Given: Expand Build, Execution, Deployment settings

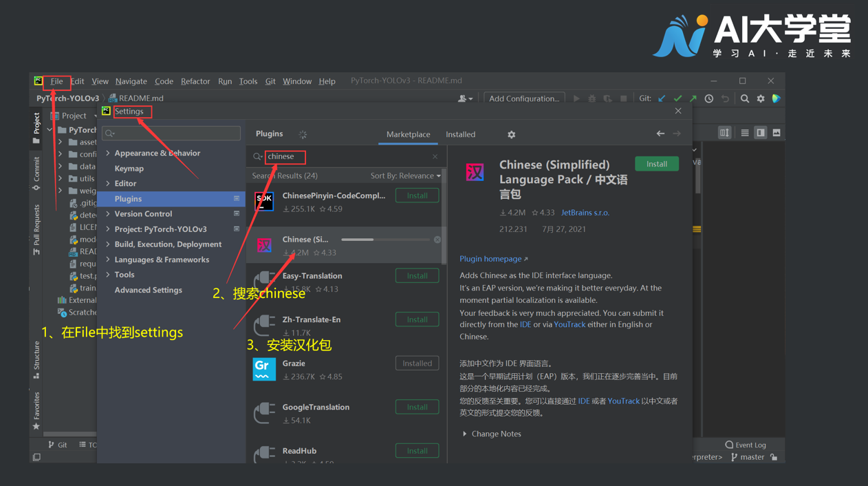Looking at the screenshot, I should tap(108, 244).
